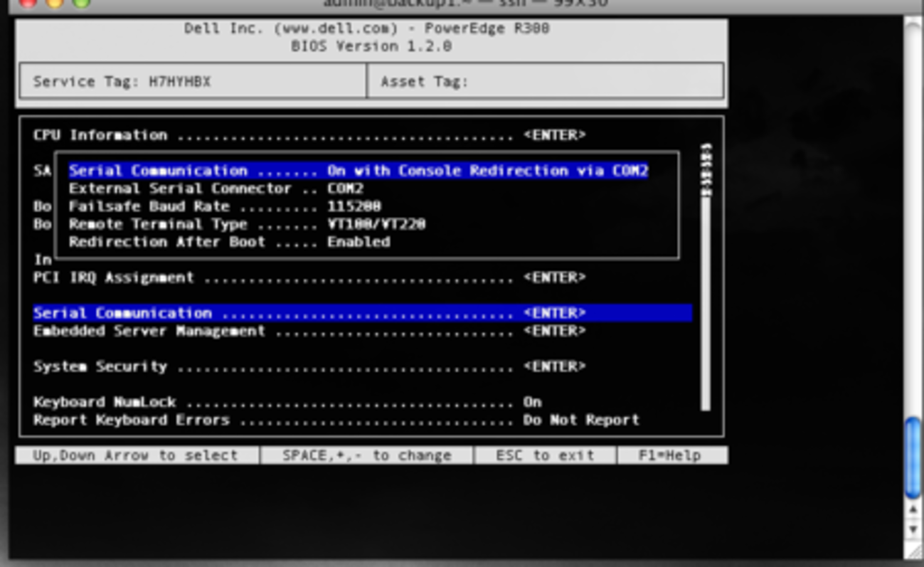Select the CPU Information menu entry

click(309, 135)
